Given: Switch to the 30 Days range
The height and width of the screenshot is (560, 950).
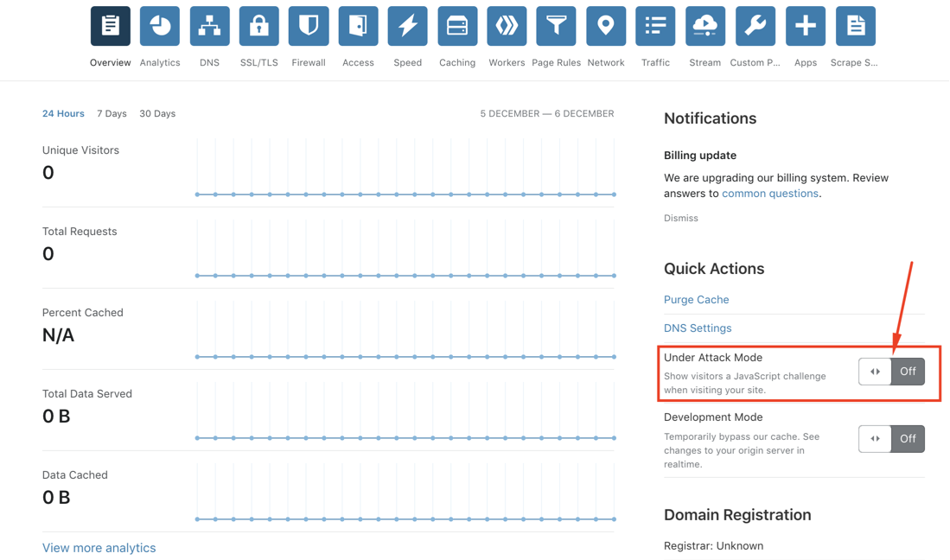Looking at the screenshot, I should [157, 114].
